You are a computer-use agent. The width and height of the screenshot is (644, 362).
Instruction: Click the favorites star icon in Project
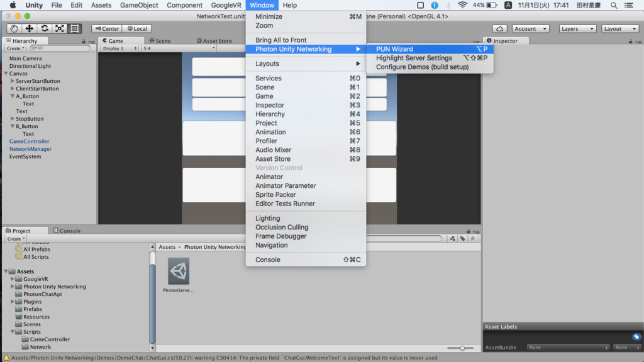click(473, 238)
